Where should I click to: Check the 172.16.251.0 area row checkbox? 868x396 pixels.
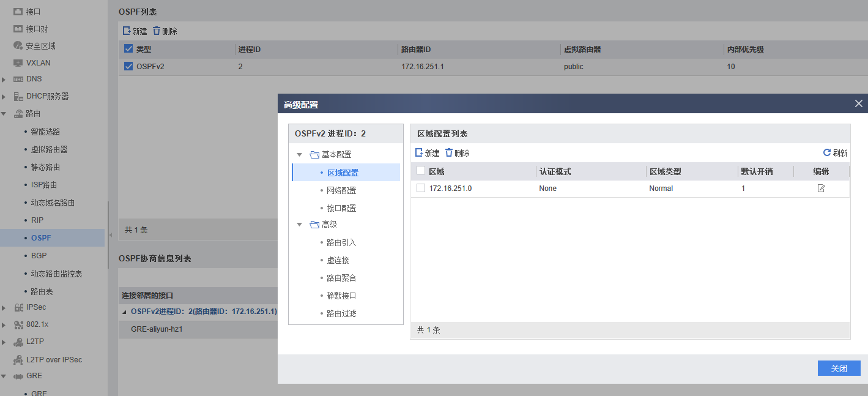[x=421, y=189]
